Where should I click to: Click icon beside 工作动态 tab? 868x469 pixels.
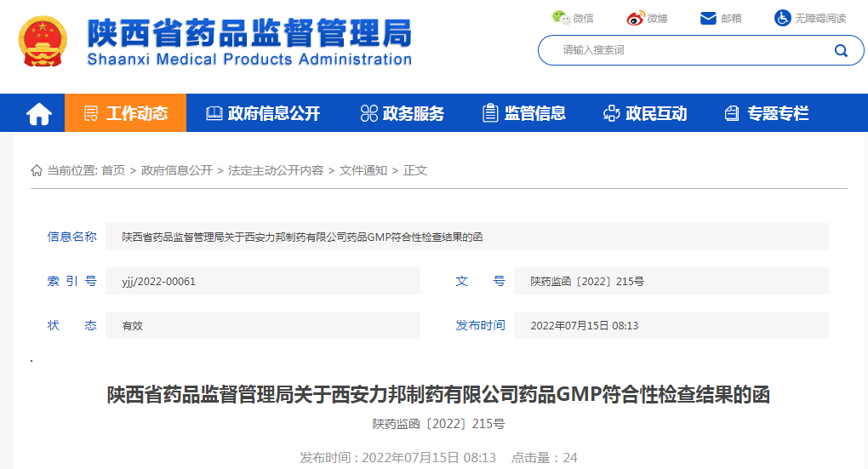[91, 113]
